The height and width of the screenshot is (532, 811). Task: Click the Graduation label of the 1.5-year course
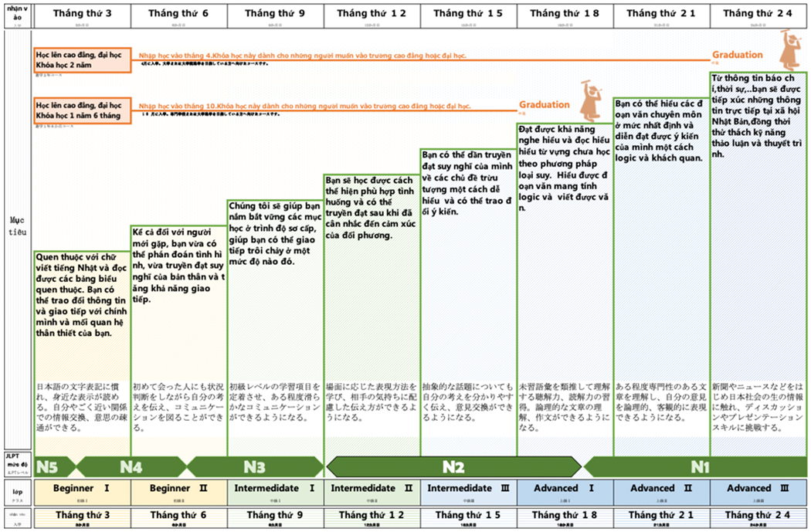coord(544,105)
